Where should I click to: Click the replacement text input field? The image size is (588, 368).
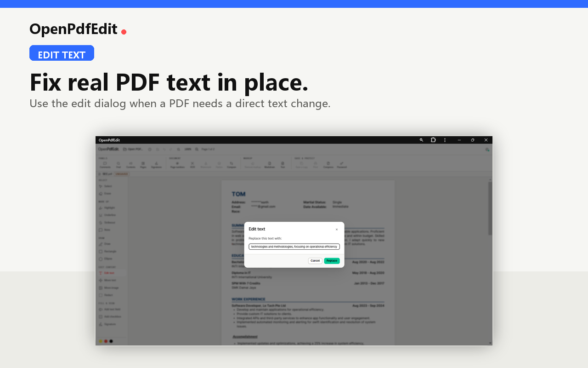click(x=294, y=247)
